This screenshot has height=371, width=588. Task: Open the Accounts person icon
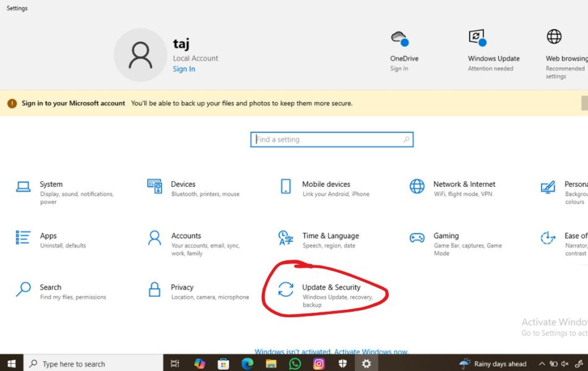point(155,238)
